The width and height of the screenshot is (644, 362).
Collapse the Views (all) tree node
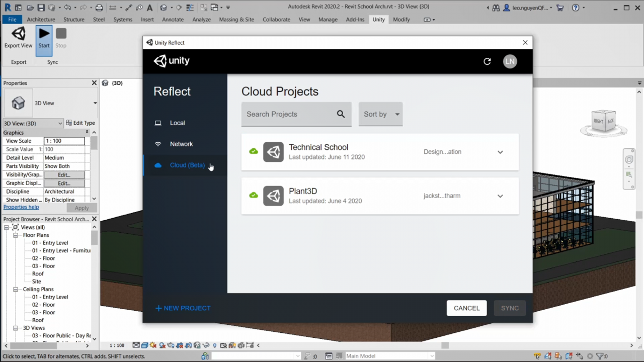pos(7,227)
